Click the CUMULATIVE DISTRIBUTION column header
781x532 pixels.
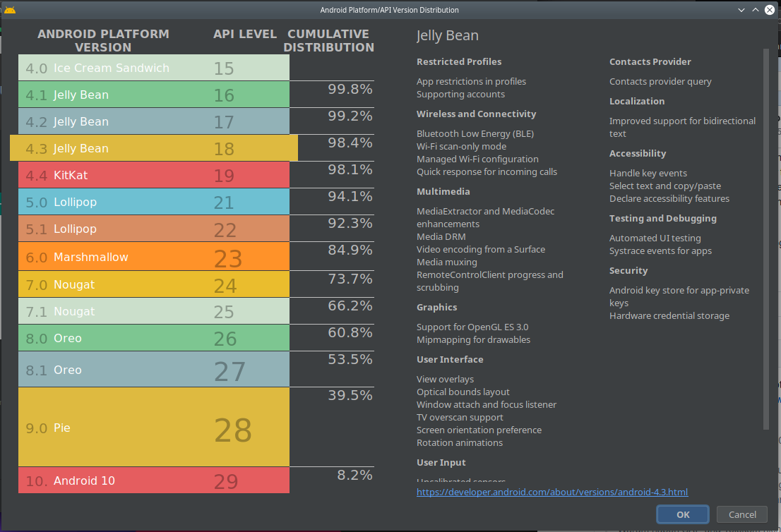[329, 40]
